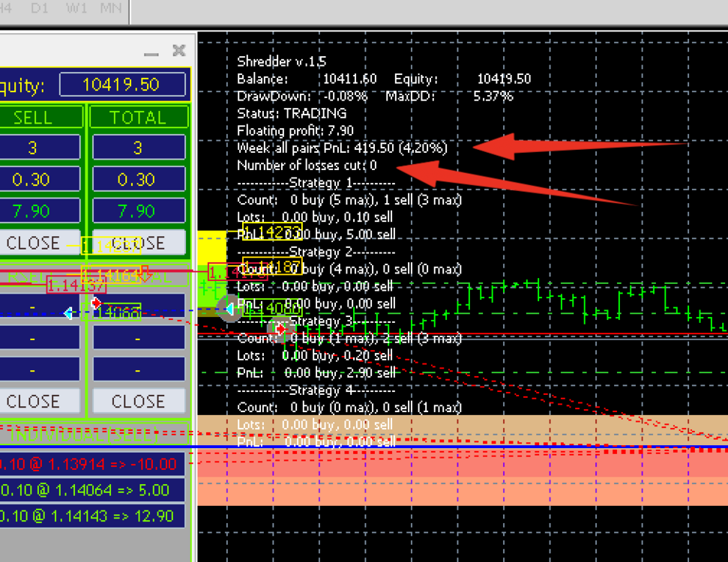The width and height of the screenshot is (728, 562).
Task: Click the Equity value field 10419.50
Action: [x=122, y=85]
